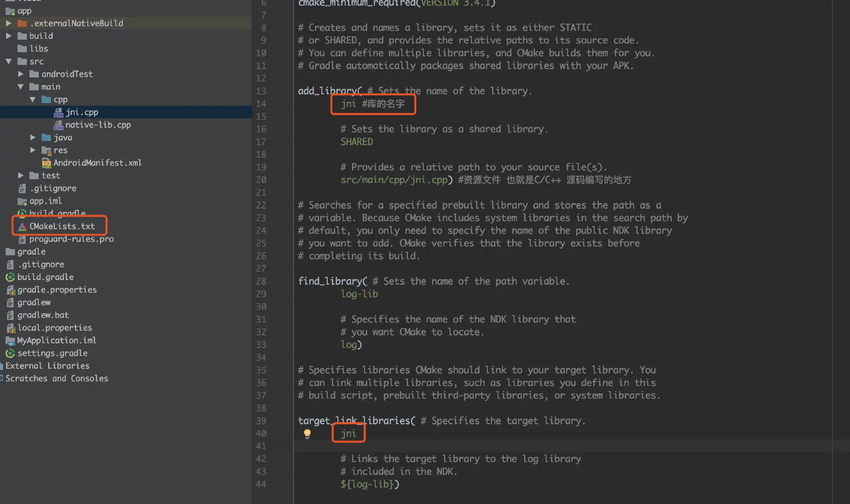Expand the .externalNativeBuild folder

(8, 23)
